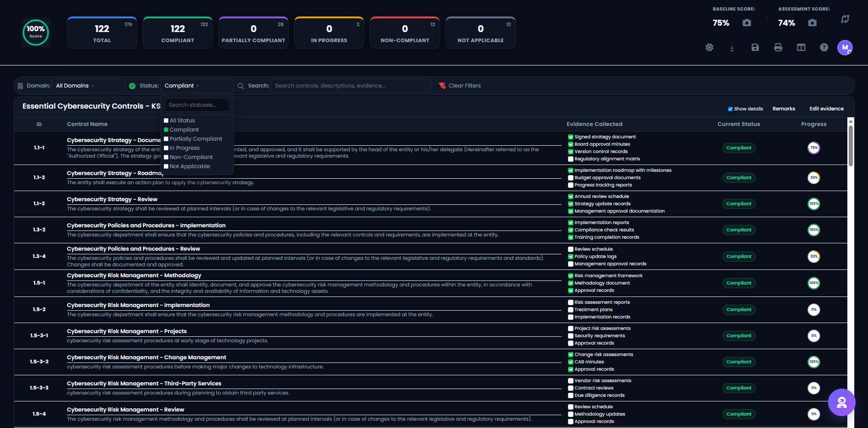Switch language with the Arabic letter icon
Image resolution: width=868 pixels, height=428 pixels.
[732, 48]
